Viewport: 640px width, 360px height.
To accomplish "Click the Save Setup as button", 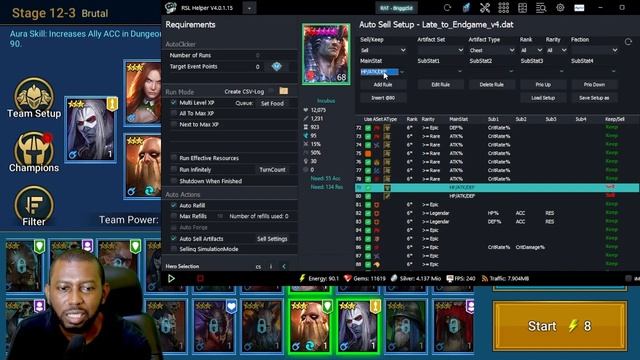I will click(x=594, y=98).
